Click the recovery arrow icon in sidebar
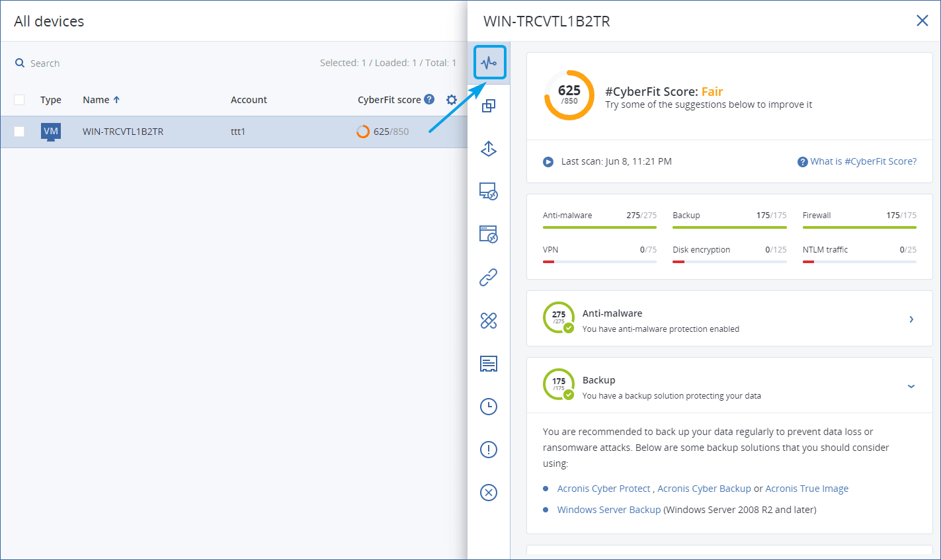The image size is (941, 560). pos(489,149)
